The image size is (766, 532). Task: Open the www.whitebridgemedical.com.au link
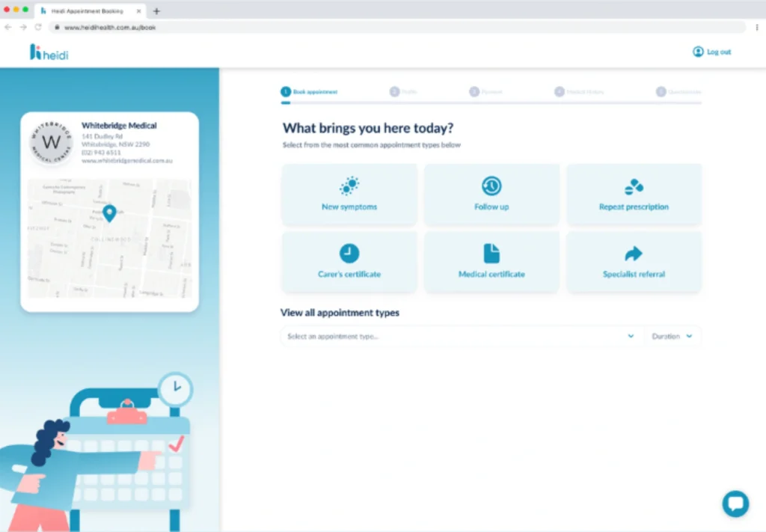[x=127, y=160]
